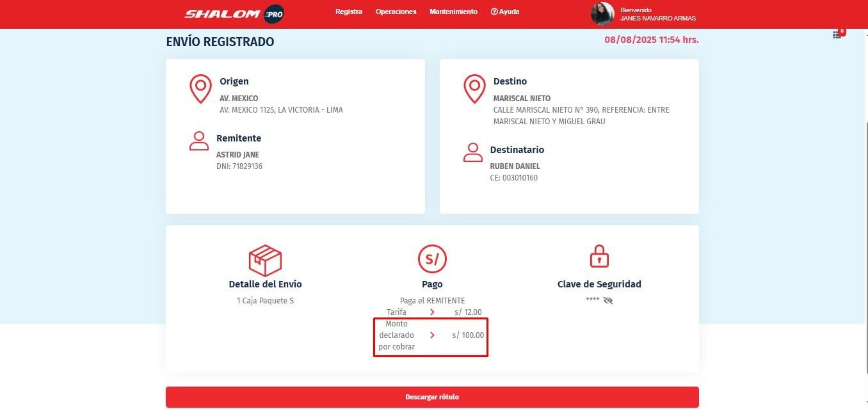
Task: Open the Ayuda help menu
Action: (x=505, y=12)
